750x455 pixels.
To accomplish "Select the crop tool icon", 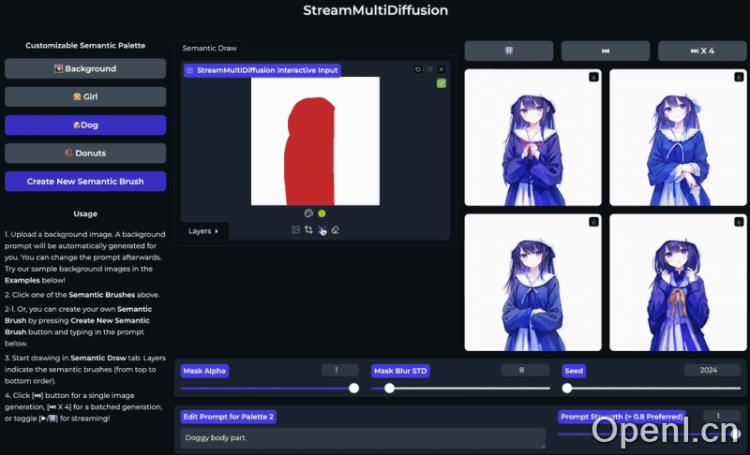I will [309, 230].
